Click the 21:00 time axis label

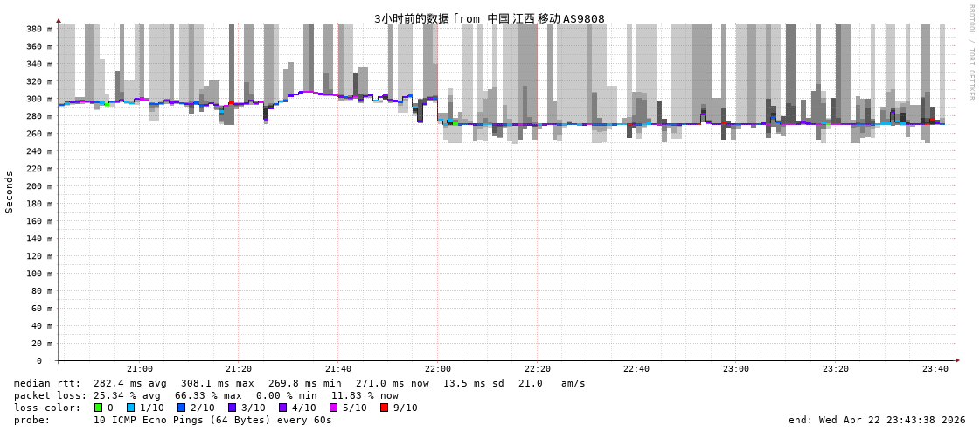tap(140, 369)
